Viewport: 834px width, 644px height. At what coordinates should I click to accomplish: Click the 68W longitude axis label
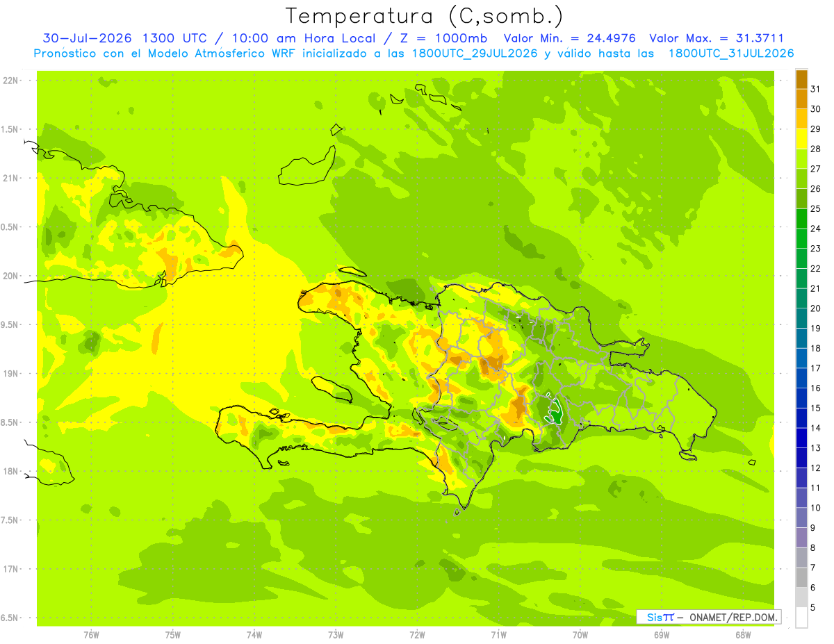coord(743,635)
